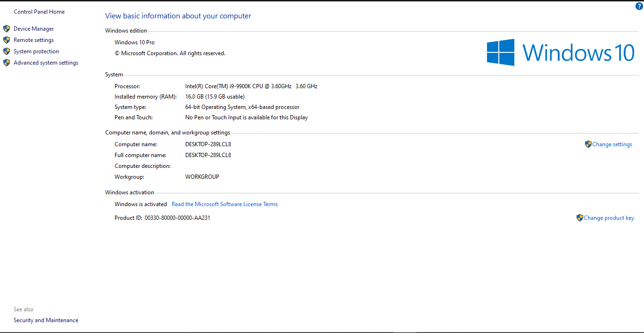
Task: Click 'No Pen or Touch Input' text
Action: point(247,117)
